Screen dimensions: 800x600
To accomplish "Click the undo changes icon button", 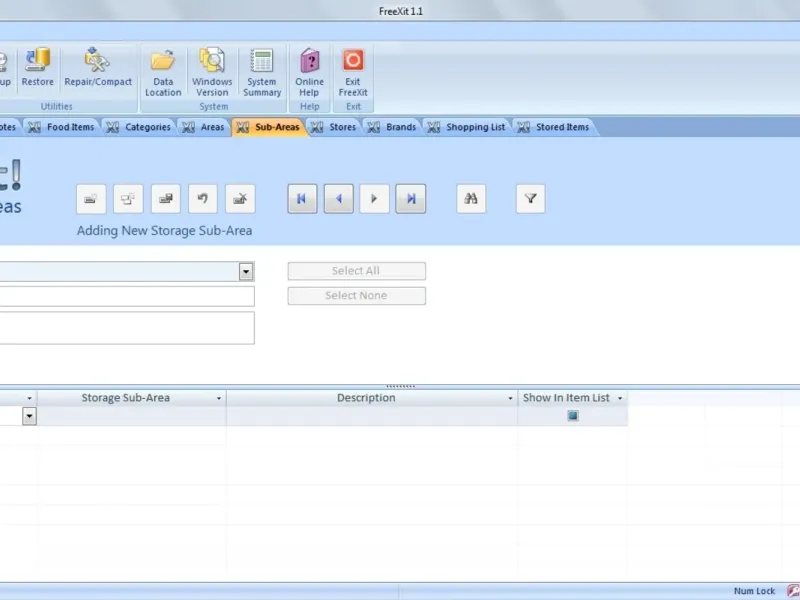I will [203, 198].
